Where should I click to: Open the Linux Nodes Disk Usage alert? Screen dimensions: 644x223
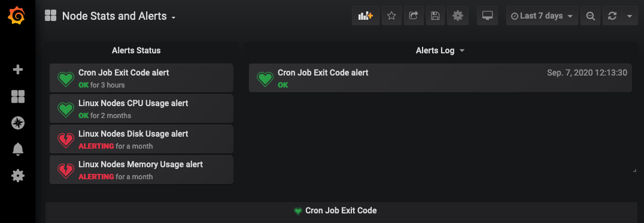point(141,139)
